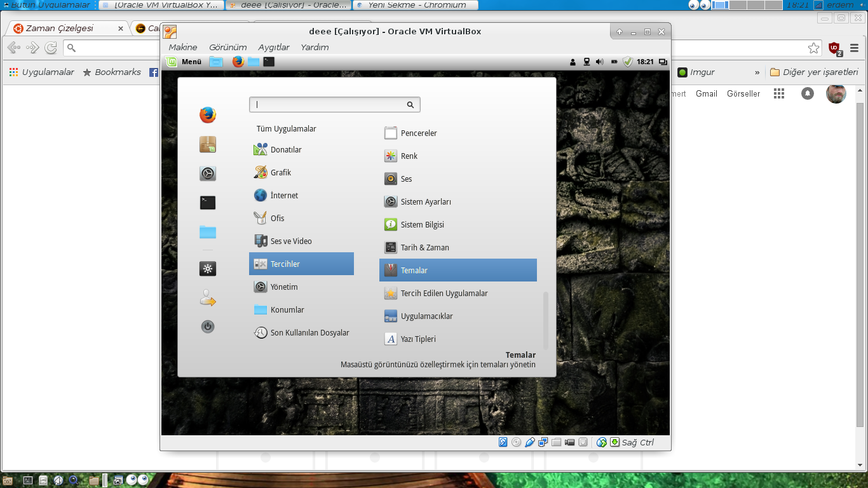868x488 pixels.
Task: Click the guest user applet icon
Action: 573,62
